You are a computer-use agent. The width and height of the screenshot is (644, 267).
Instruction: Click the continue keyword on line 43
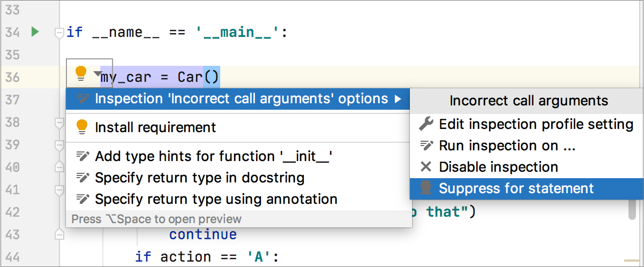click(203, 234)
